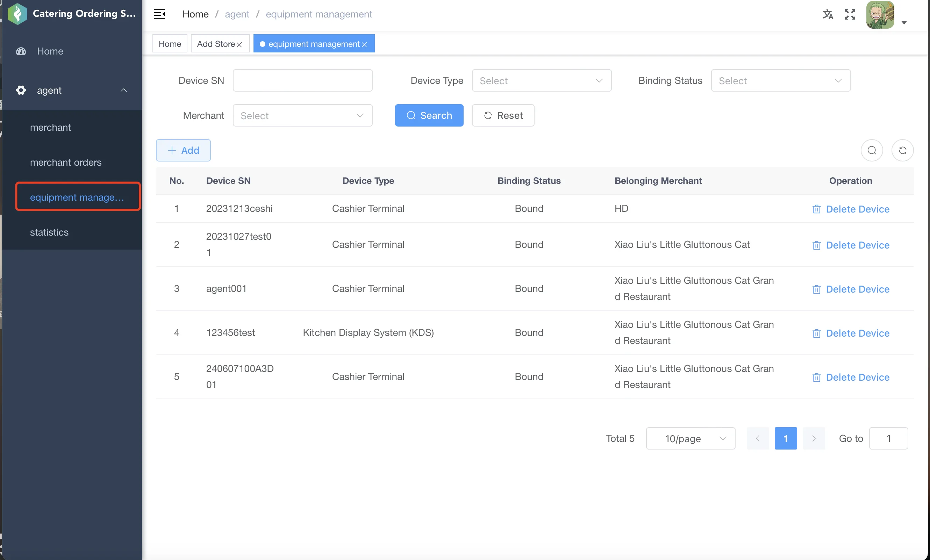Click the Total 5 label
Viewport: 930px width, 560px height.
[x=620, y=438]
